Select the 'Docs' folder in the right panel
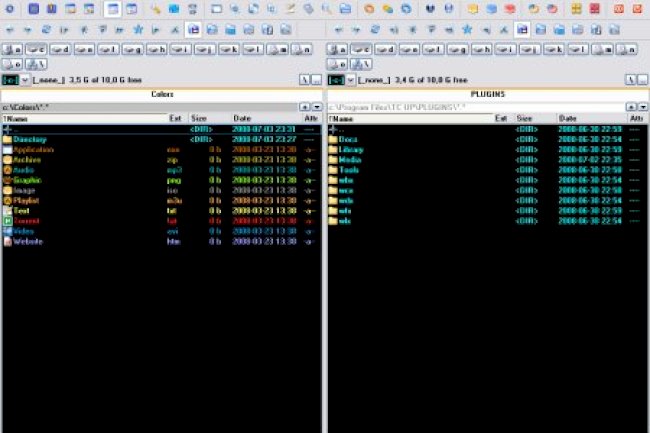This screenshot has height=433, width=650. point(488,140)
